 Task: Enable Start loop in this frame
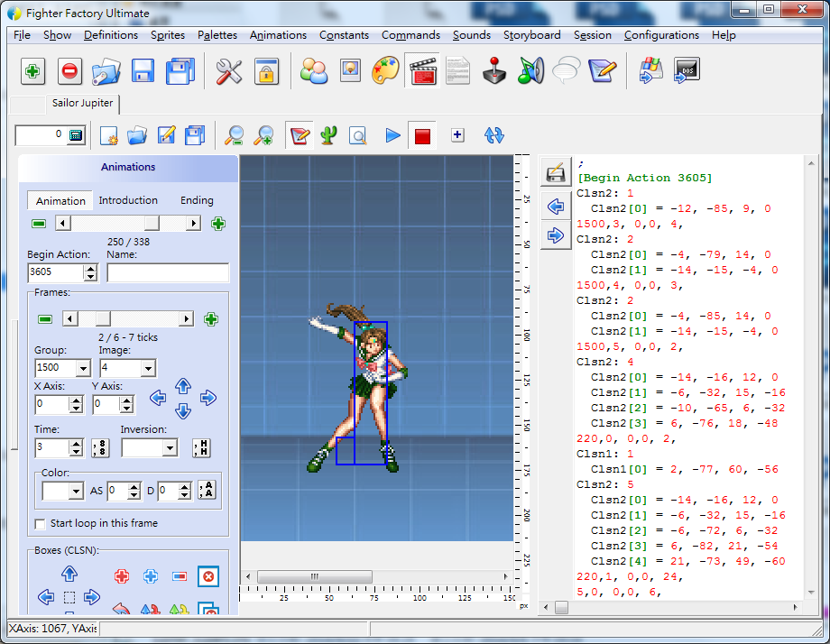tap(40, 524)
